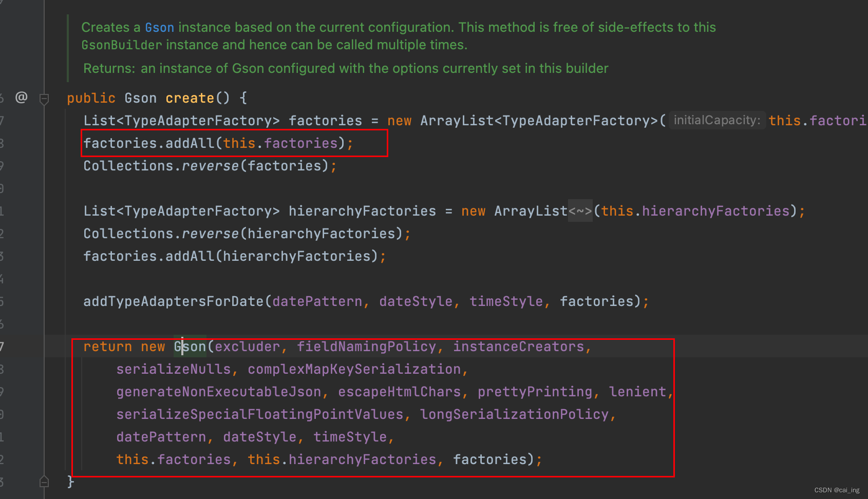Click the closing brace of create()
This screenshot has height=499, width=868.
click(71, 482)
